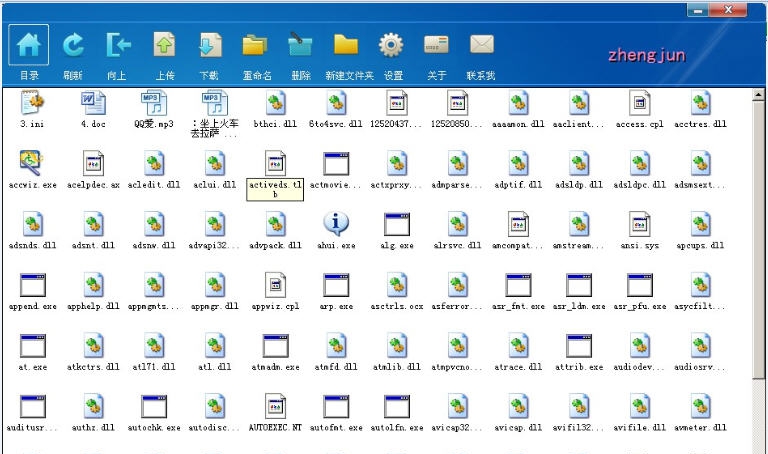This screenshot has height=454, width=768.
Task: Select the AUTOEXEC.NT file
Action: point(275,405)
